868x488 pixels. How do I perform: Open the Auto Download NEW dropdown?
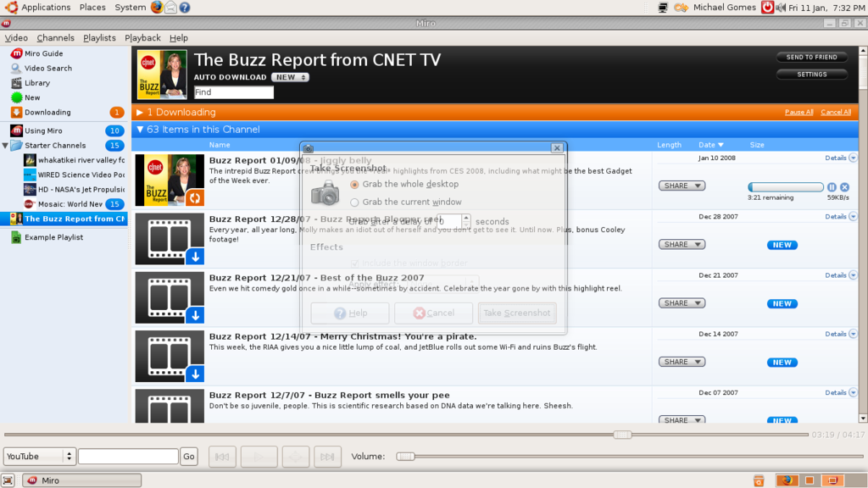pos(290,77)
